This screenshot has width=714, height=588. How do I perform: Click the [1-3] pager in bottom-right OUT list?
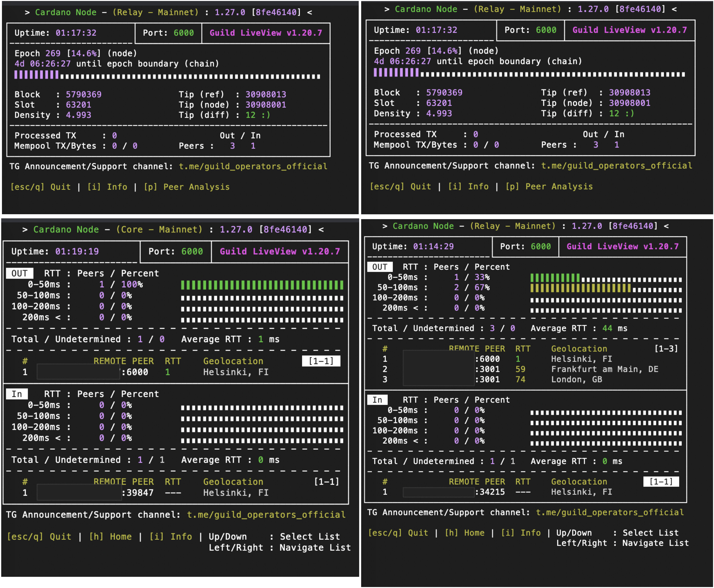666,349
